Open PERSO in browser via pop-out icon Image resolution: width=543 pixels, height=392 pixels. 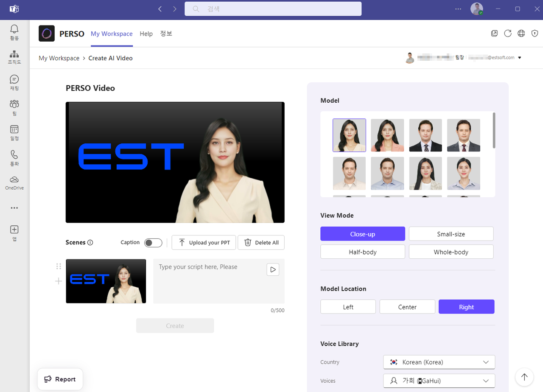[x=494, y=33]
